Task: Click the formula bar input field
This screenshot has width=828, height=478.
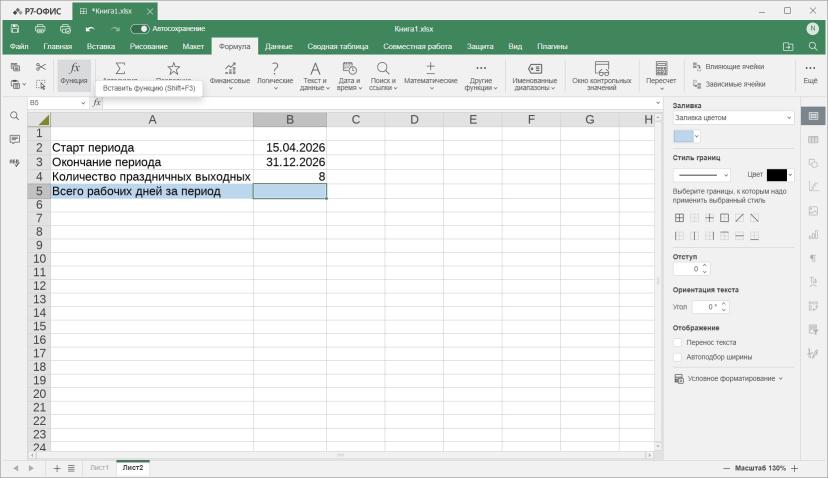Action: pos(378,102)
